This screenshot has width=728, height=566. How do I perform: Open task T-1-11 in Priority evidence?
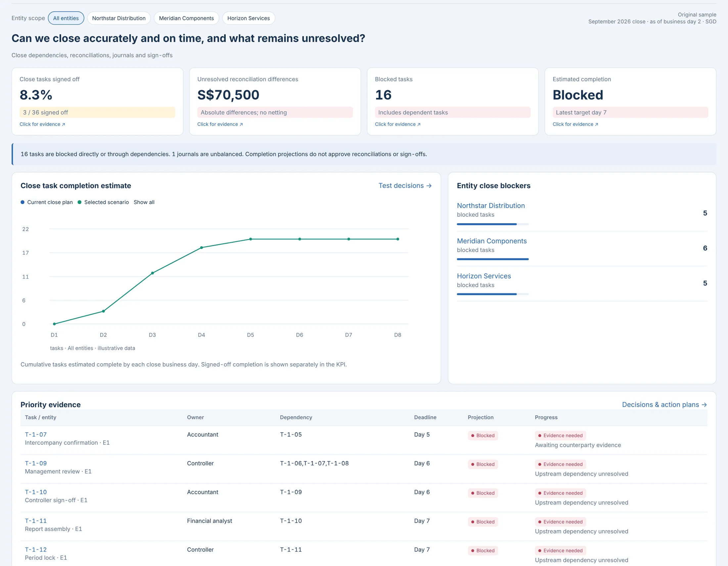pyautogui.click(x=36, y=521)
